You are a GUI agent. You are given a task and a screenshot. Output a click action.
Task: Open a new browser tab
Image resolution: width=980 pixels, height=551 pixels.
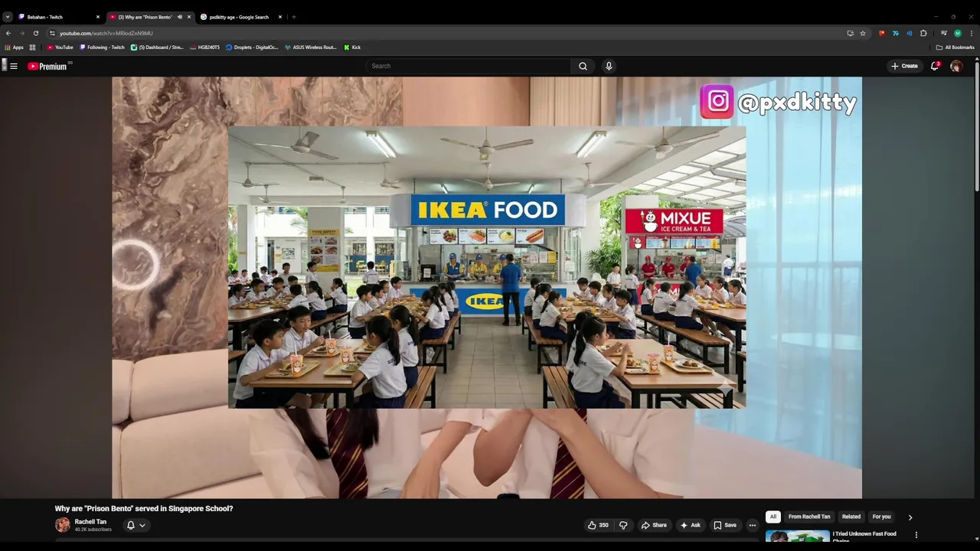click(x=293, y=17)
